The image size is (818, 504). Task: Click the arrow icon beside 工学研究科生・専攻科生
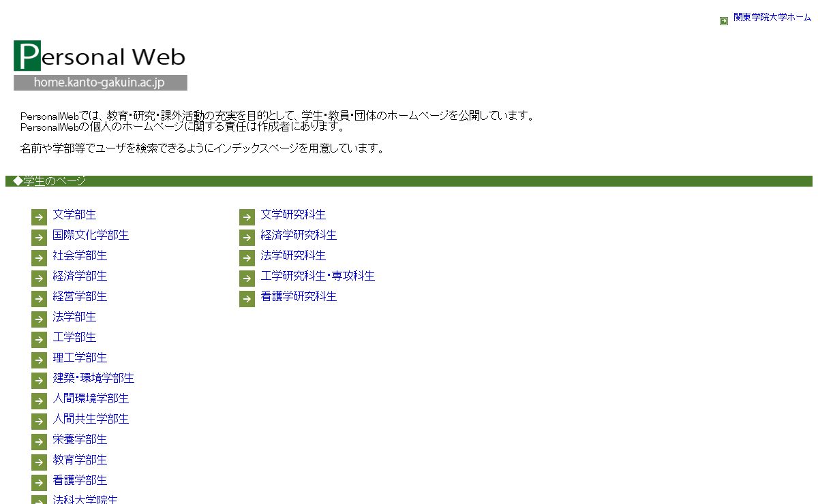click(247, 279)
